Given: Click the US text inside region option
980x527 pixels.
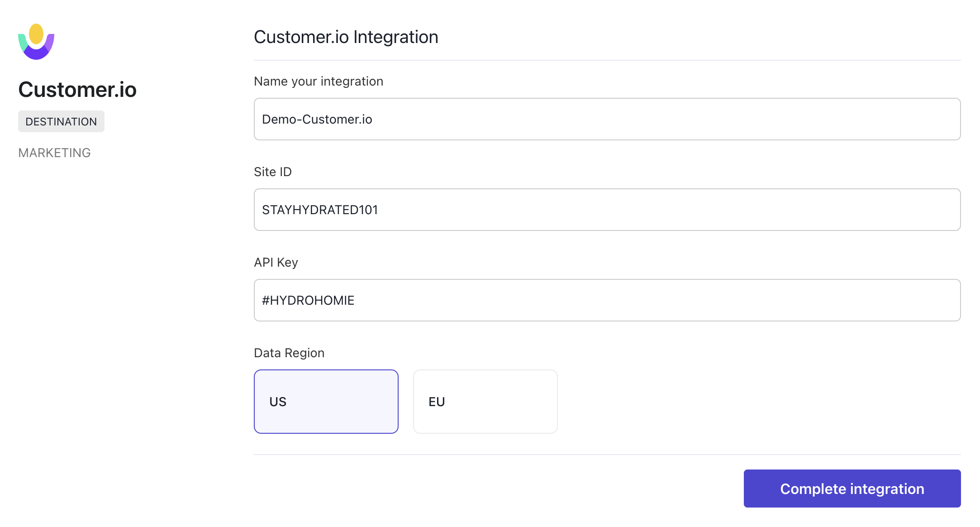Looking at the screenshot, I should point(278,402).
